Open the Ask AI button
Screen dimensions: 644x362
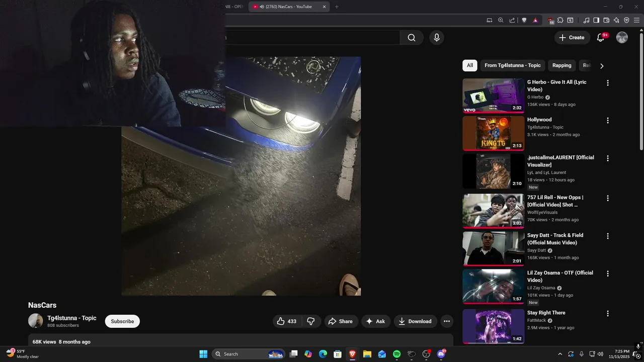point(376,321)
